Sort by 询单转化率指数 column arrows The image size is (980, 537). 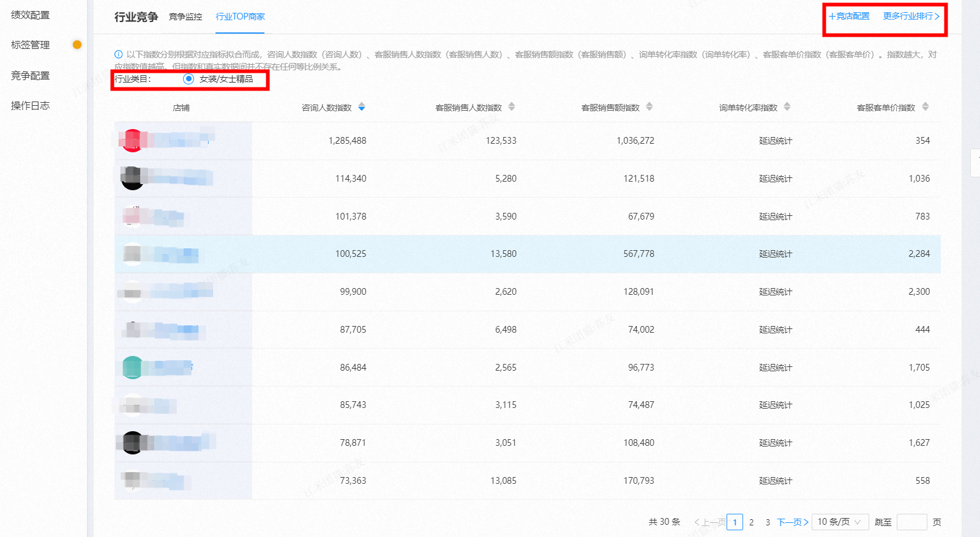(787, 107)
